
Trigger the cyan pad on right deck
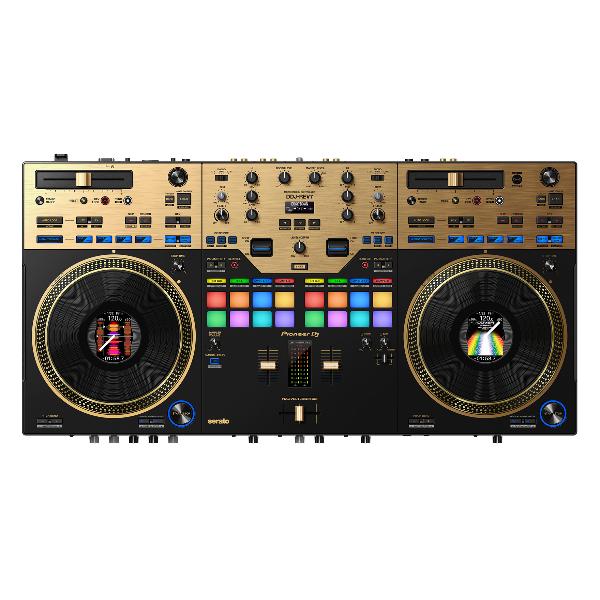tap(360, 319)
